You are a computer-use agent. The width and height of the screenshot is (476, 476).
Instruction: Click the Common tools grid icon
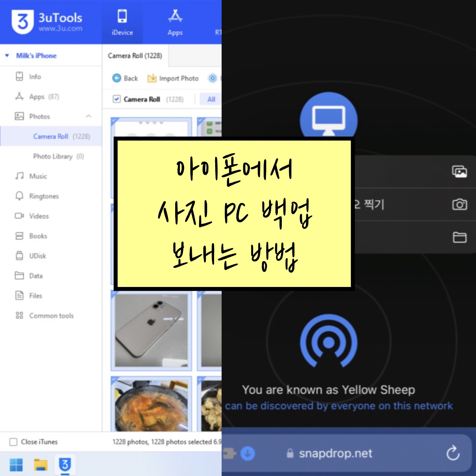[19, 315]
